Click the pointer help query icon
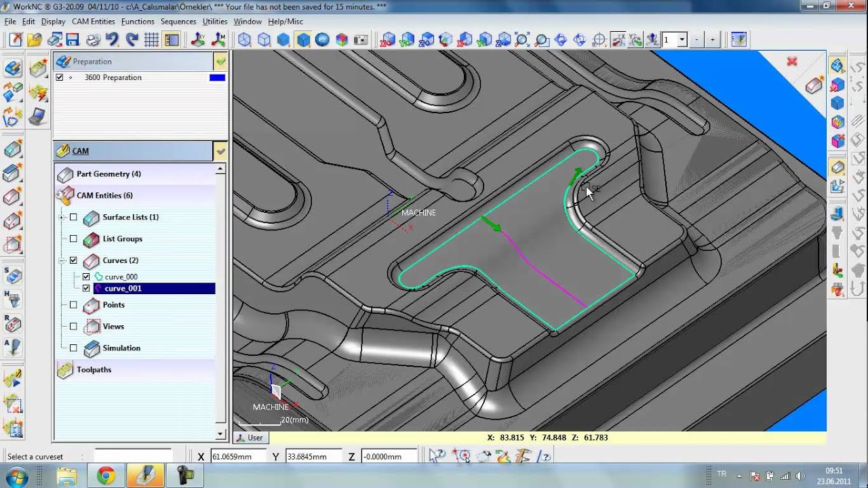Screen dimensions: 868x488 [x=437, y=456]
